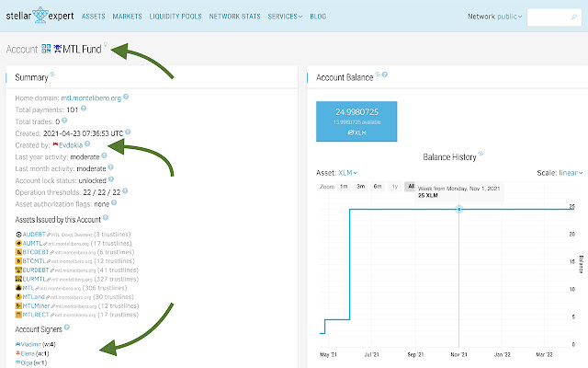Click help icon next to Account Signers
Screen dimensions: 588x368
coord(67,328)
